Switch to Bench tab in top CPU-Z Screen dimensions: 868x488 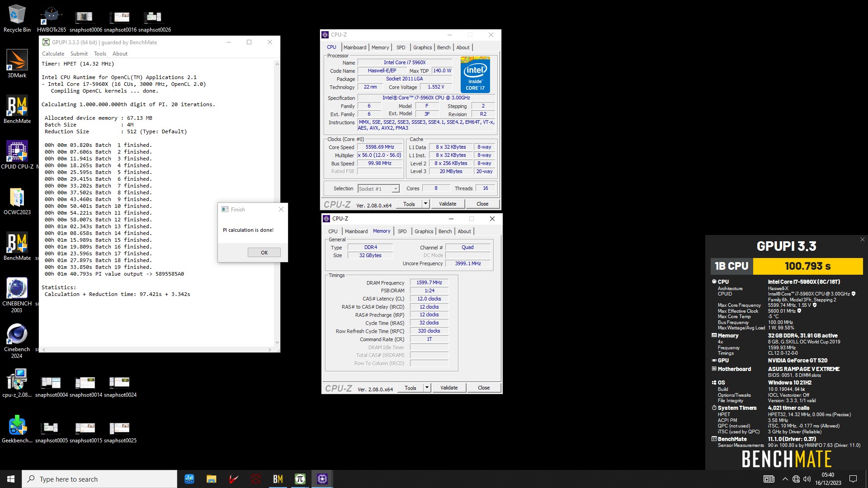click(x=443, y=47)
